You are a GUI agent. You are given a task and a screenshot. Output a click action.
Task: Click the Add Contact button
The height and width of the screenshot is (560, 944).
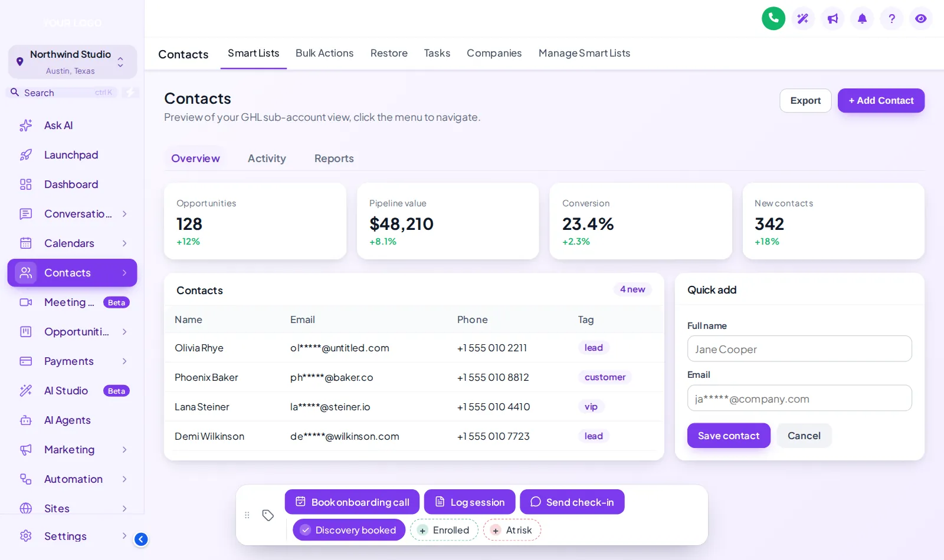click(881, 101)
